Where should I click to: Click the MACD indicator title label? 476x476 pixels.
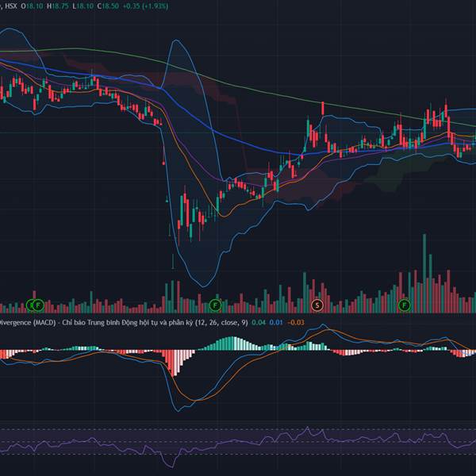click(x=124, y=322)
